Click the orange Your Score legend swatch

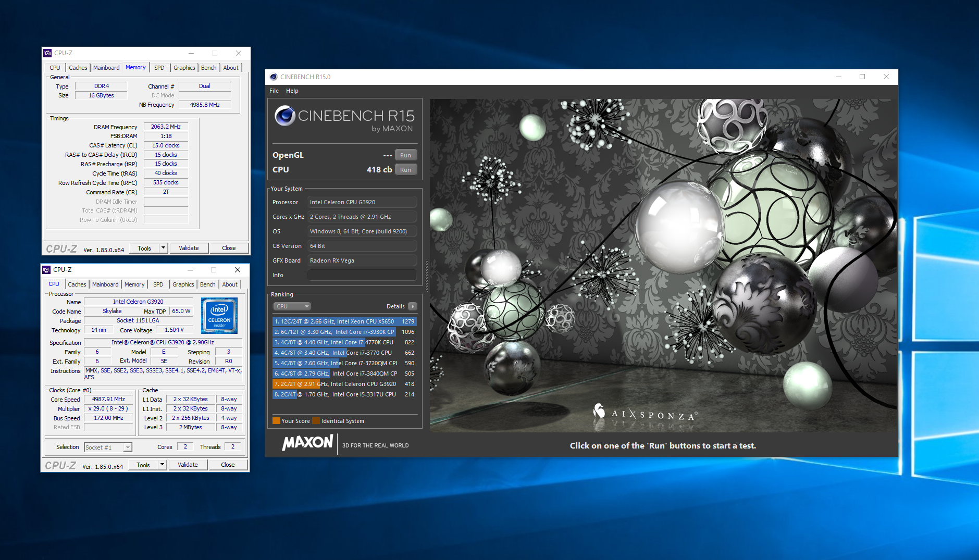coord(276,421)
